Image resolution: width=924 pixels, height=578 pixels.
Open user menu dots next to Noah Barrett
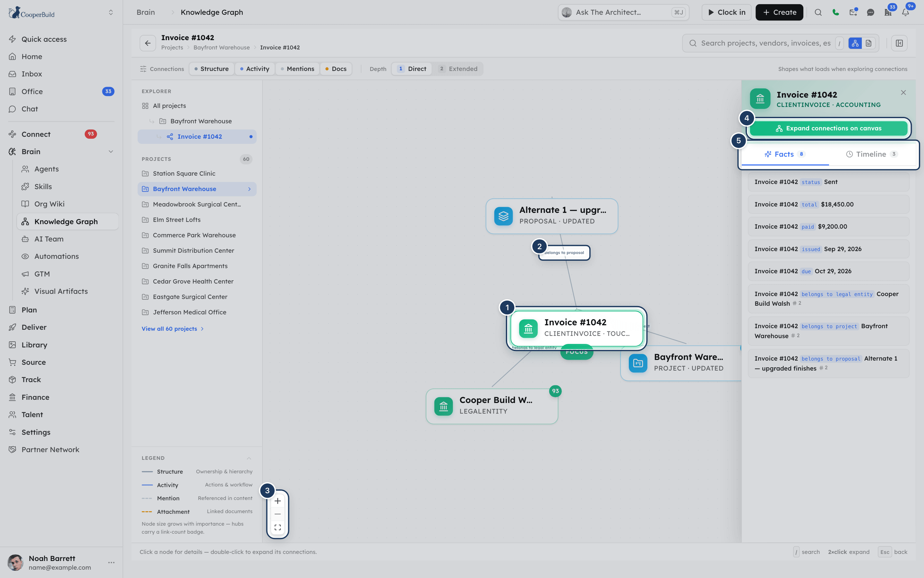pos(111,562)
